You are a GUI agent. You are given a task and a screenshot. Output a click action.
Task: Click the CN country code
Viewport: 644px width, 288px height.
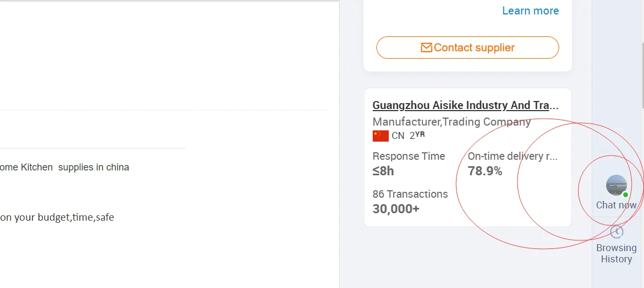point(398,136)
